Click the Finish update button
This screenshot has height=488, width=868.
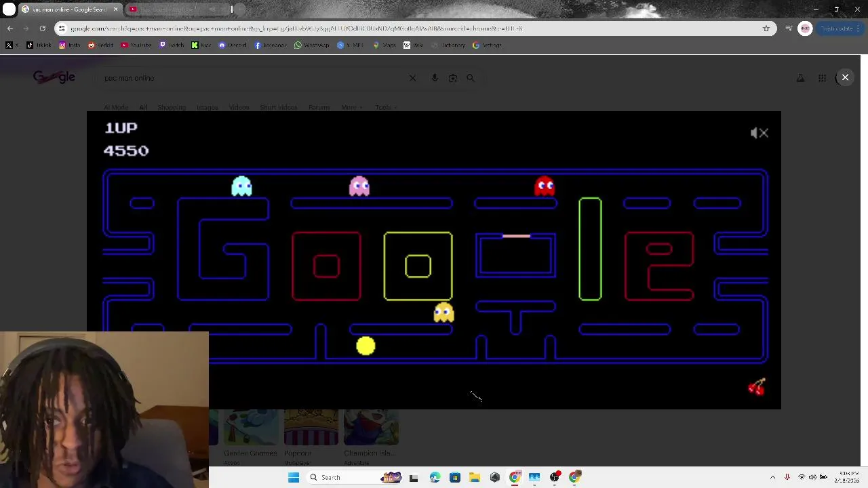(839, 28)
